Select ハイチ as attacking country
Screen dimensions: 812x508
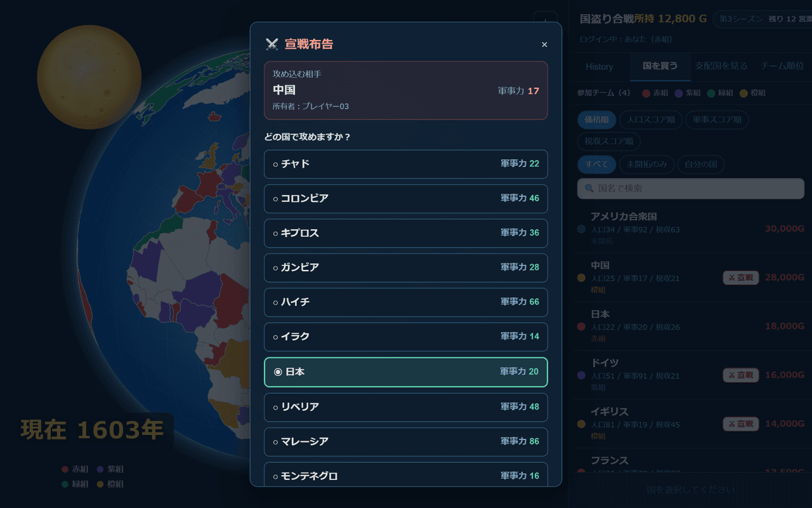pyautogui.click(x=406, y=302)
